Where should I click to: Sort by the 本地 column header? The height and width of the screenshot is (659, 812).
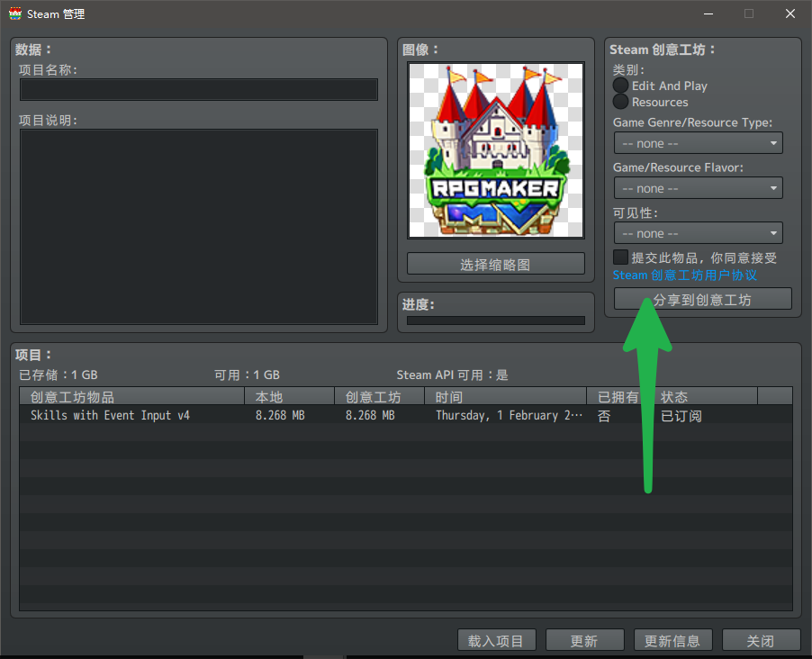pyautogui.click(x=290, y=396)
